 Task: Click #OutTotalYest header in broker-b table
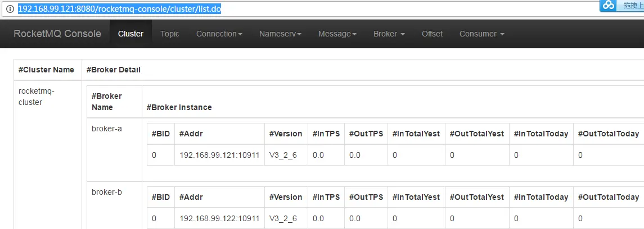point(477,196)
